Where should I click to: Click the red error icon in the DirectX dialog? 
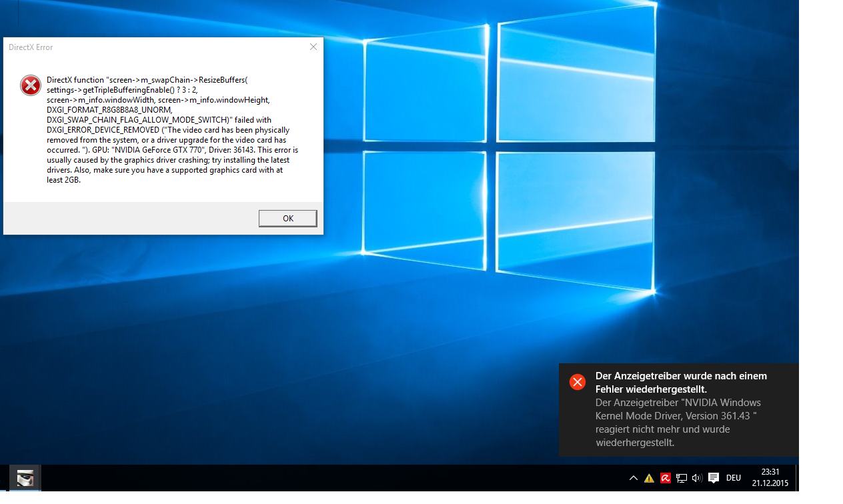point(30,85)
